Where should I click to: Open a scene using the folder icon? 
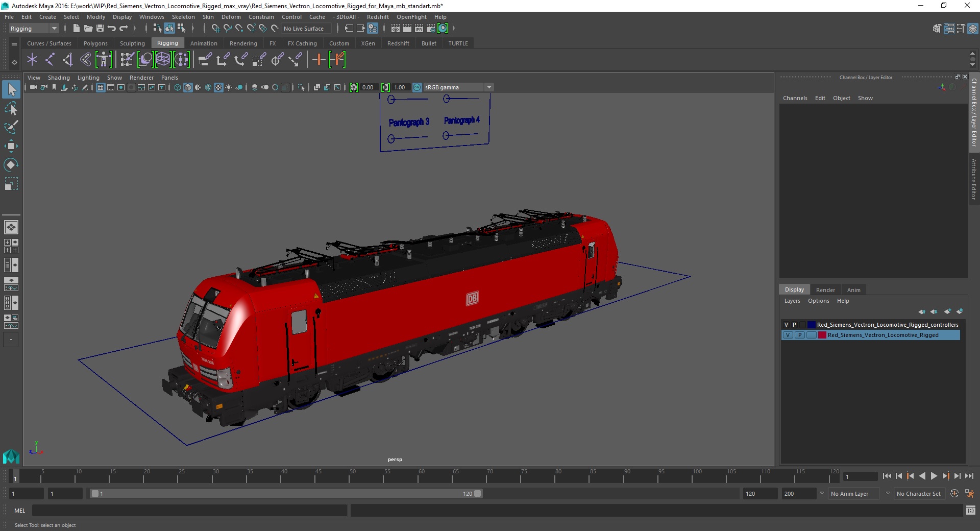point(88,29)
